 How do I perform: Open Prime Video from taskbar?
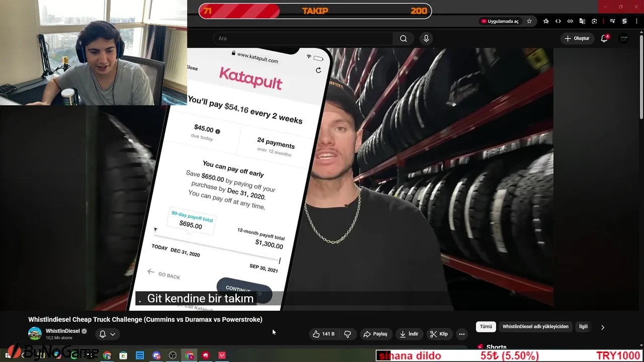[x=140, y=355]
